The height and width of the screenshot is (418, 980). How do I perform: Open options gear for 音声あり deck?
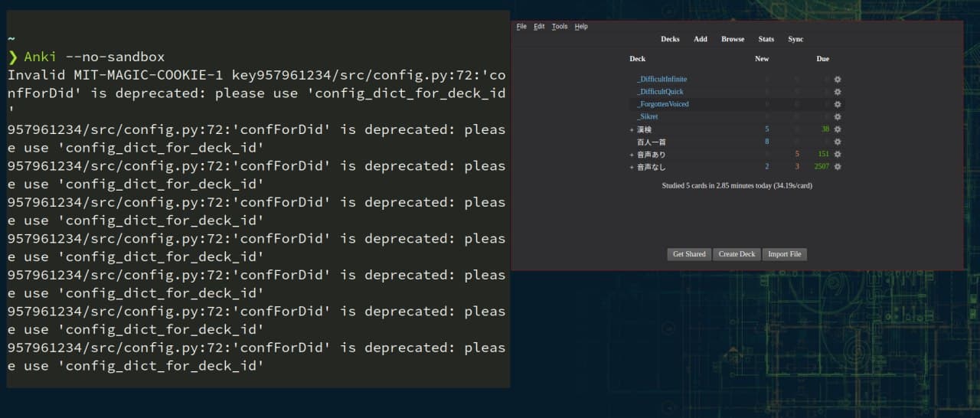click(x=838, y=154)
